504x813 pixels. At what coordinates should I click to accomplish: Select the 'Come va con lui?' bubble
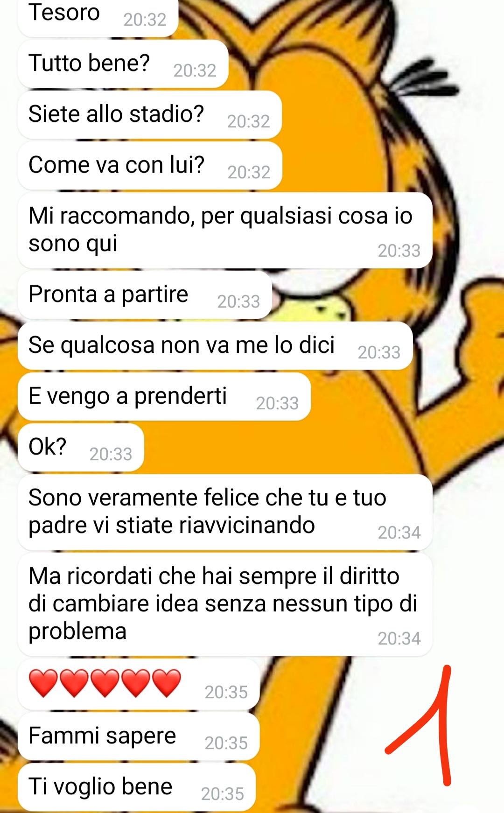150,165
